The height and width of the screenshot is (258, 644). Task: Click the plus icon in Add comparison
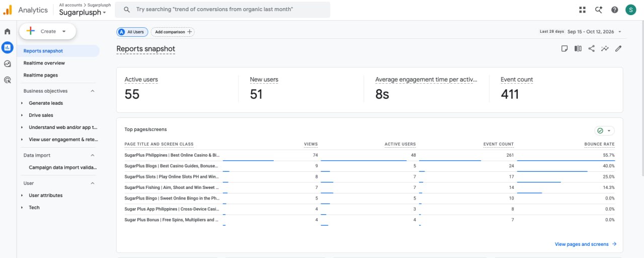[x=190, y=32]
